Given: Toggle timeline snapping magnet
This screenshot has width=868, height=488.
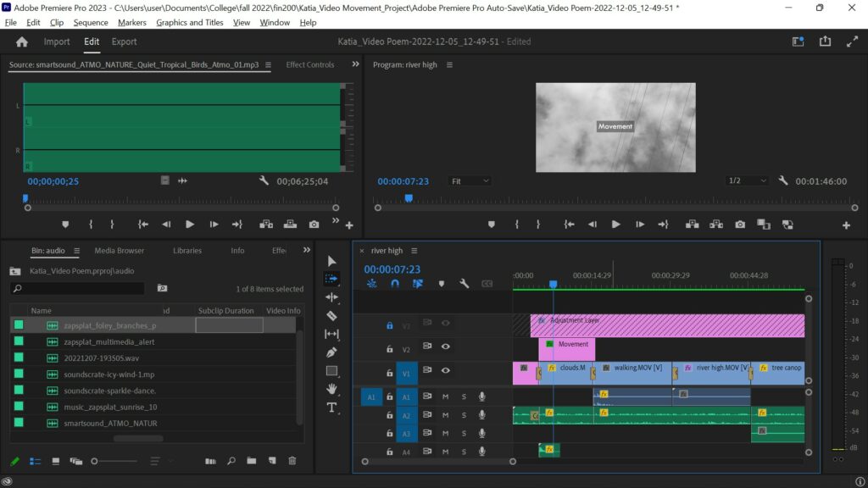Looking at the screenshot, I should point(394,284).
